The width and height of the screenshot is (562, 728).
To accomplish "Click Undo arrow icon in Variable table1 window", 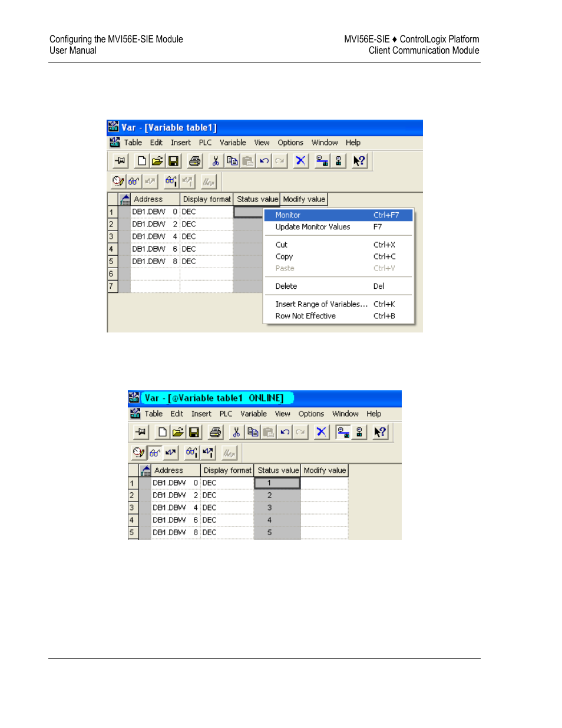I will click(264, 161).
